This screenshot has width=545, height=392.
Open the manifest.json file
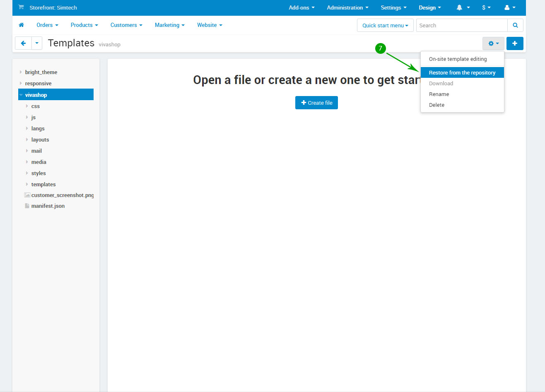(48, 206)
